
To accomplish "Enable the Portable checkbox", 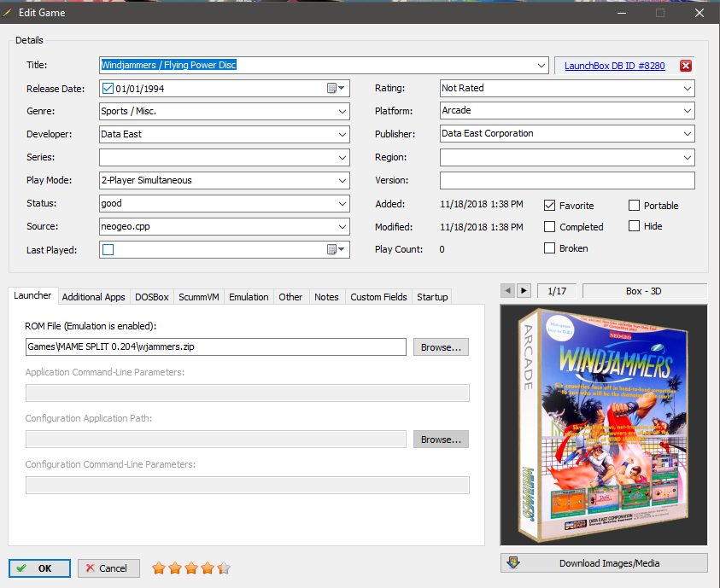I will click(x=634, y=205).
